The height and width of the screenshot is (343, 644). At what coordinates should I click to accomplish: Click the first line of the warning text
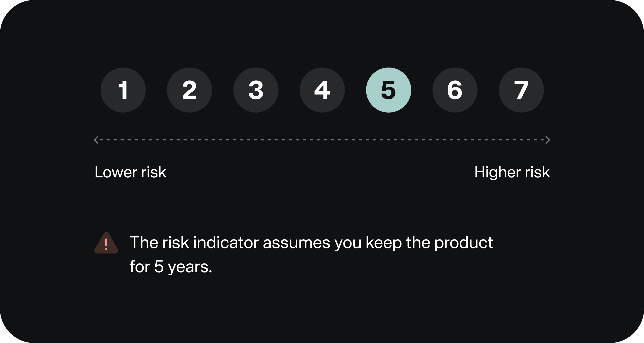pos(311,243)
